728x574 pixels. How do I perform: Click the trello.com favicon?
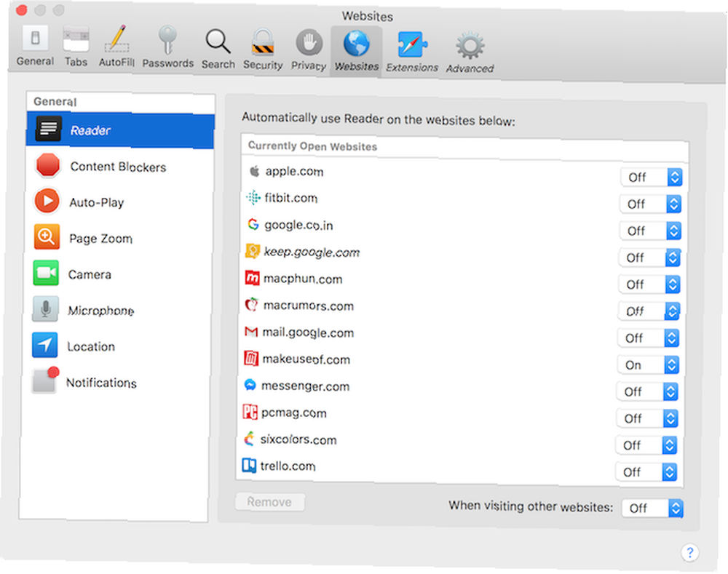pos(249,465)
